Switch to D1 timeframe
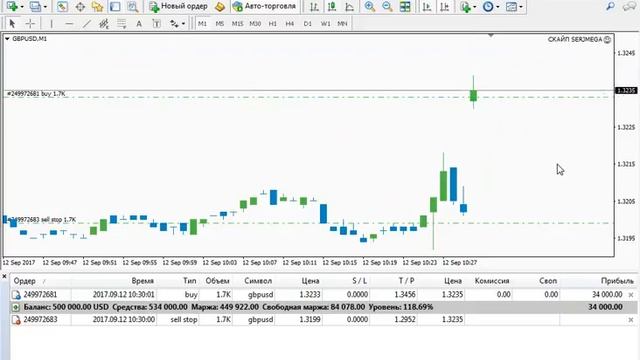 click(x=307, y=24)
